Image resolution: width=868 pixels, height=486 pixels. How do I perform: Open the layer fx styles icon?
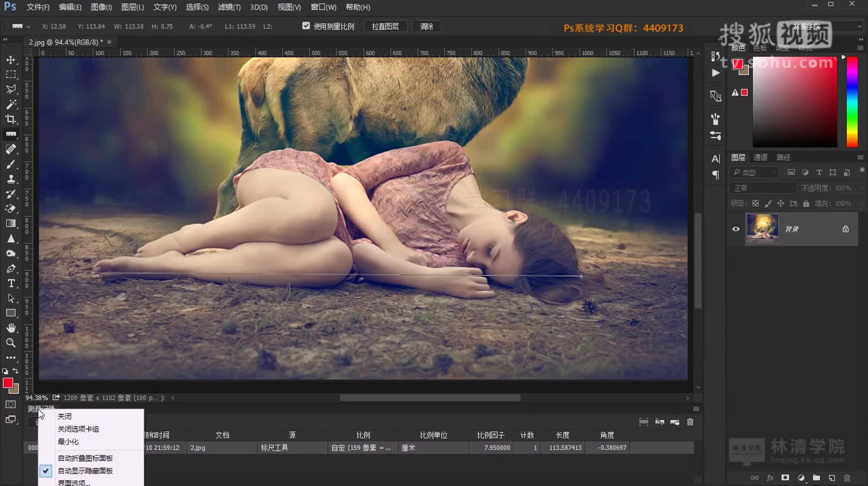click(770, 478)
